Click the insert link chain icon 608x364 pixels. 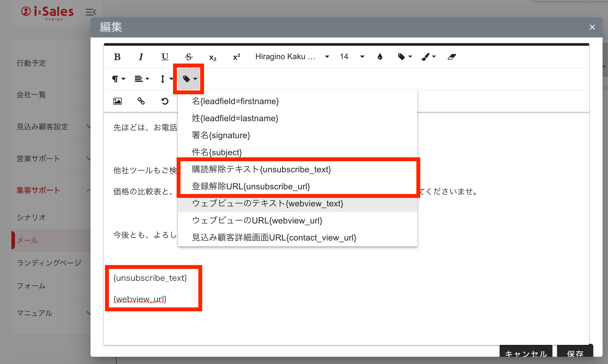[x=141, y=101]
